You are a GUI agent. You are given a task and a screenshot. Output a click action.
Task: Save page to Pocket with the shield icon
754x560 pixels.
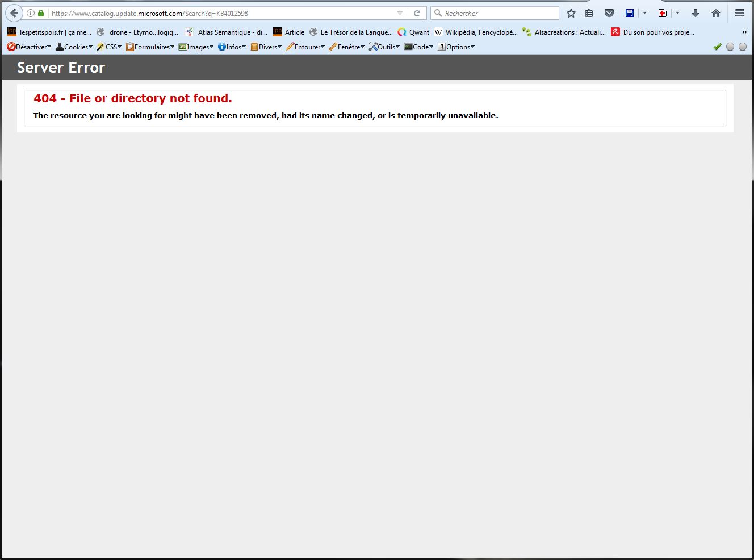click(609, 13)
